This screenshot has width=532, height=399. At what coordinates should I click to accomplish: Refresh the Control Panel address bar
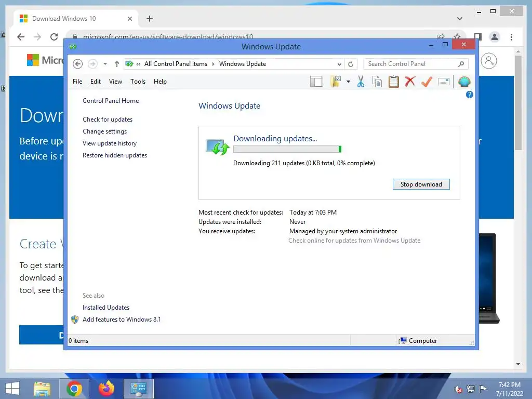tap(351, 64)
